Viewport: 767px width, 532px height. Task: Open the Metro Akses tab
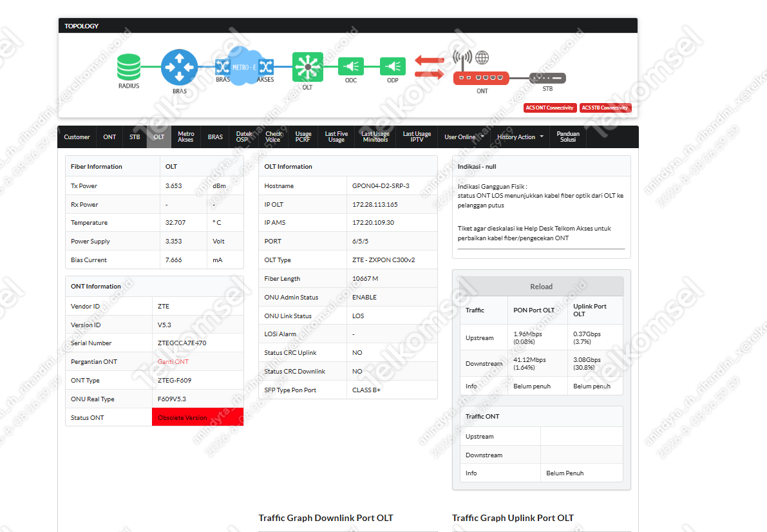click(x=186, y=137)
